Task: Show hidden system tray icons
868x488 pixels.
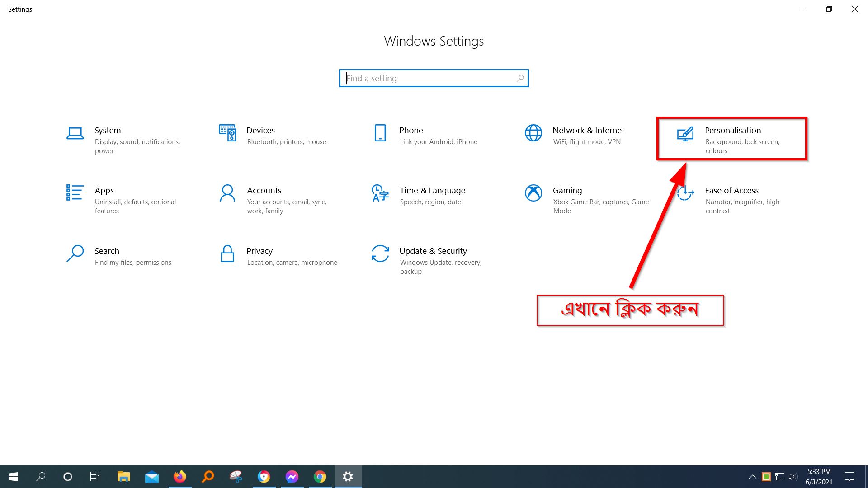Action: click(752, 477)
